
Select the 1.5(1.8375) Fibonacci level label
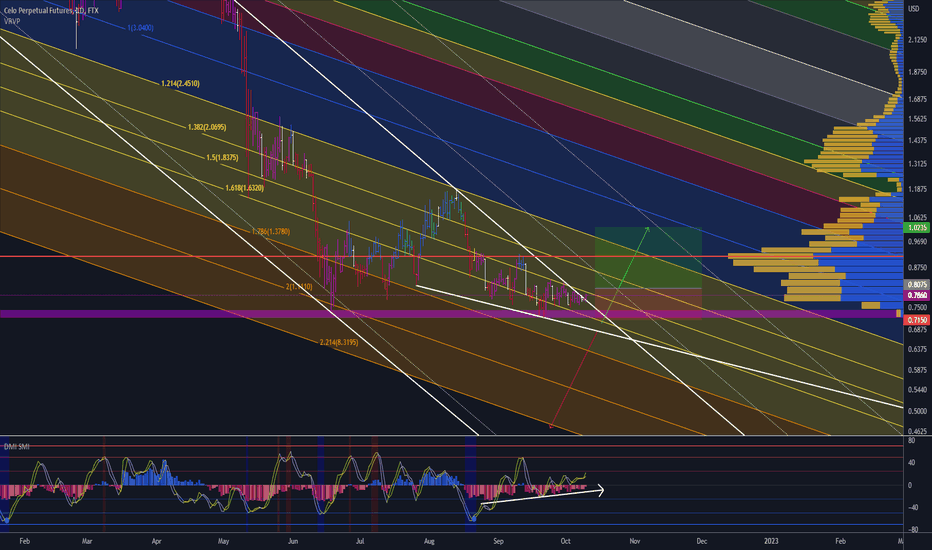pyautogui.click(x=222, y=158)
